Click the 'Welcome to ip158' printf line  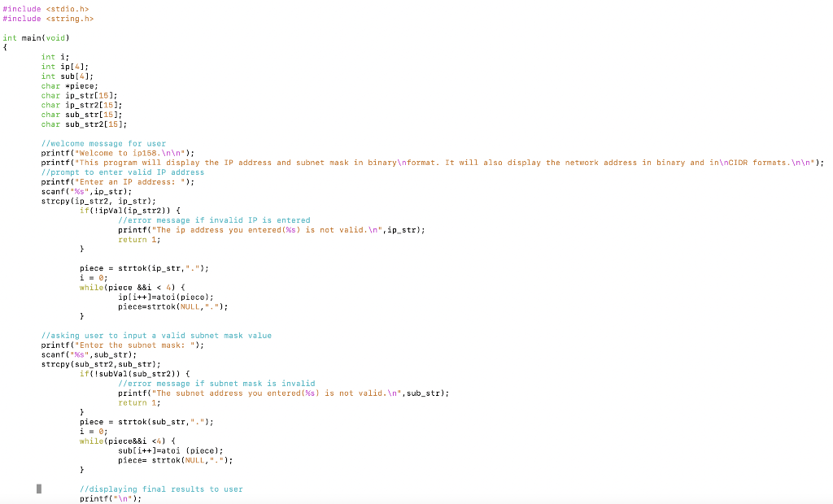[x=118, y=153]
